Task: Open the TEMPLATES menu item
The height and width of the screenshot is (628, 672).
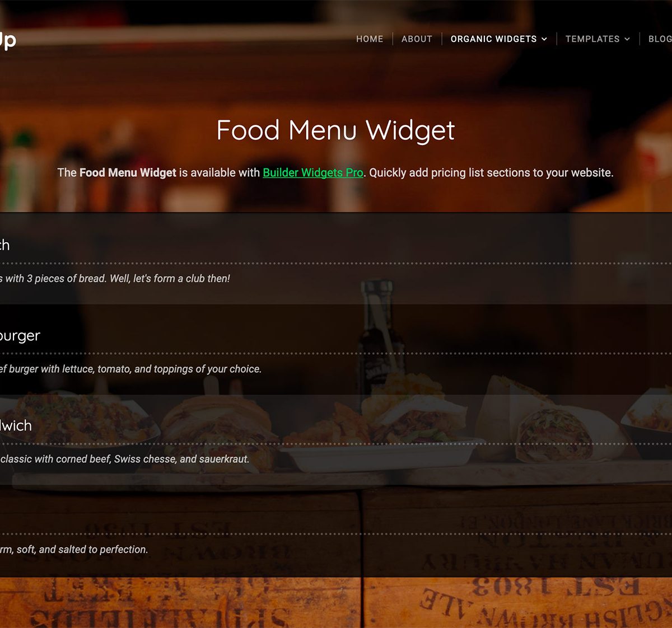Action: click(592, 39)
